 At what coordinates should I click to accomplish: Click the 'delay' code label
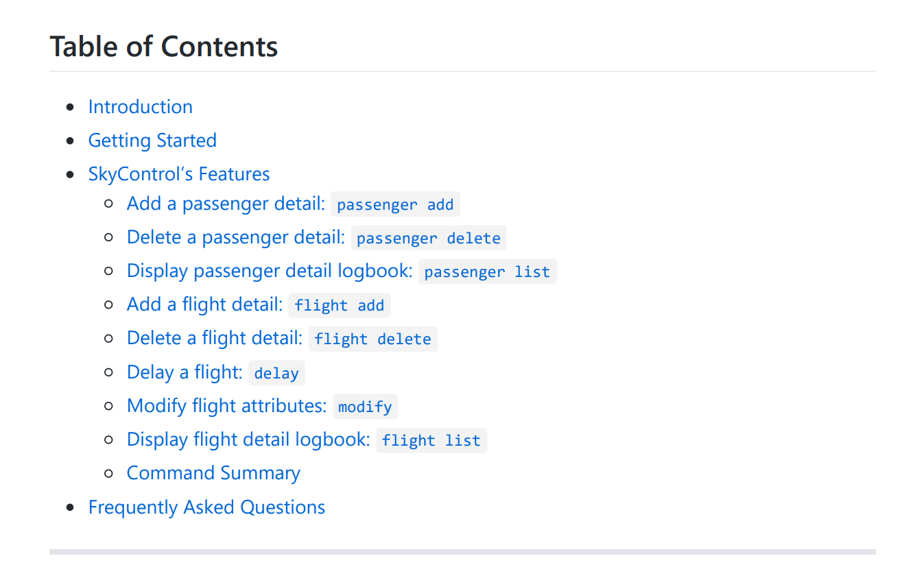click(x=276, y=374)
